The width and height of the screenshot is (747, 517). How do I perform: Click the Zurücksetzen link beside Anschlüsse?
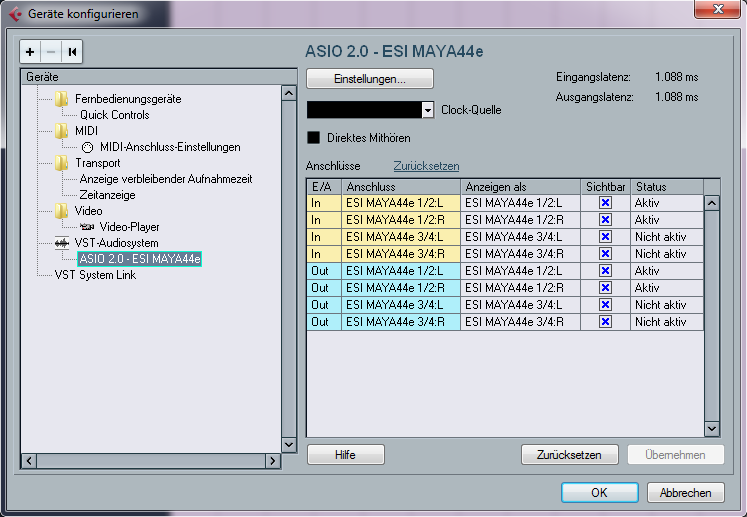[426, 166]
